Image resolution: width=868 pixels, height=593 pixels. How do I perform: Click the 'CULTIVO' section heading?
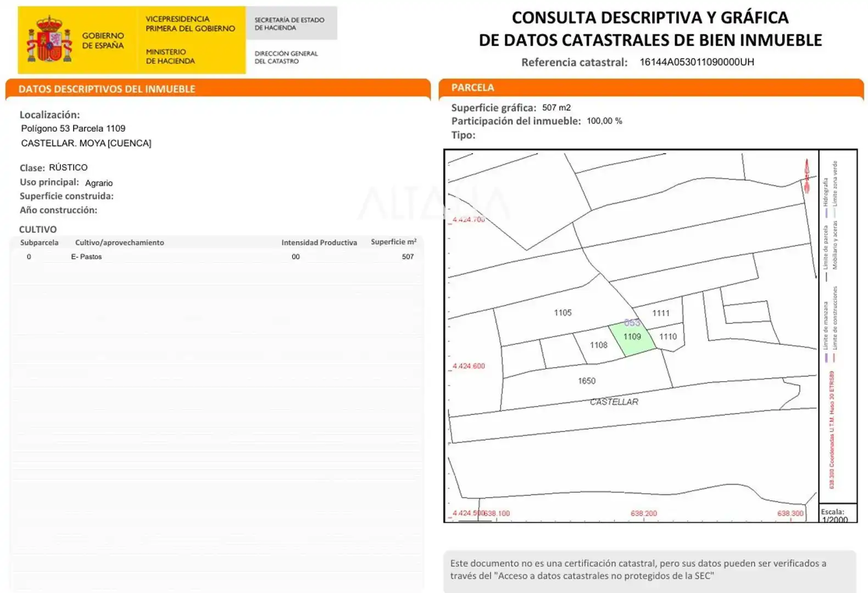point(38,229)
